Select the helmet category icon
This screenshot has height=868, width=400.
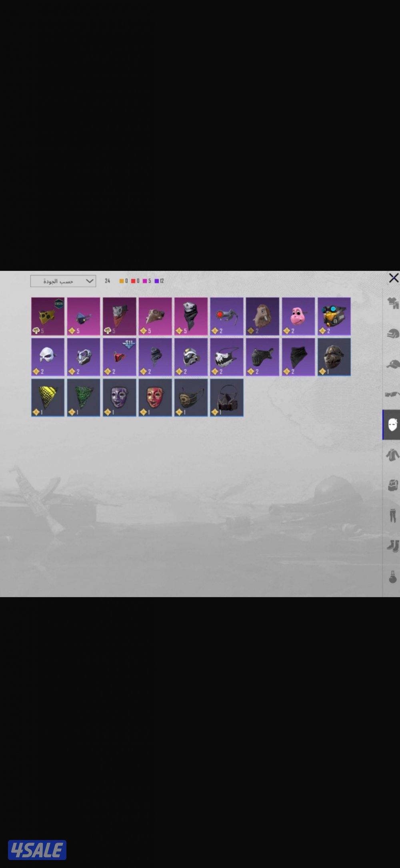click(392, 333)
